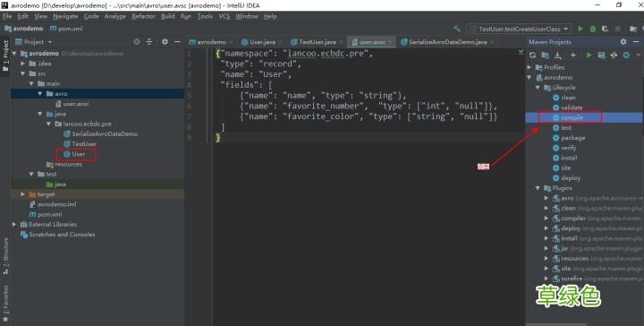
Task: Select the User class in the project tree
Action: click(x=74, y=154)
